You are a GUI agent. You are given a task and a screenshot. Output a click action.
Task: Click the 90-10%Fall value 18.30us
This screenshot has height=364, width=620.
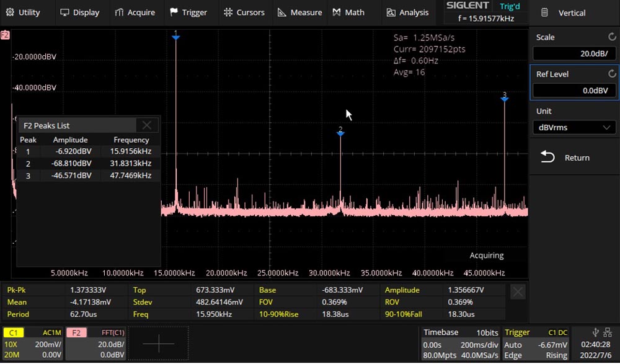(x=461, y=314)
